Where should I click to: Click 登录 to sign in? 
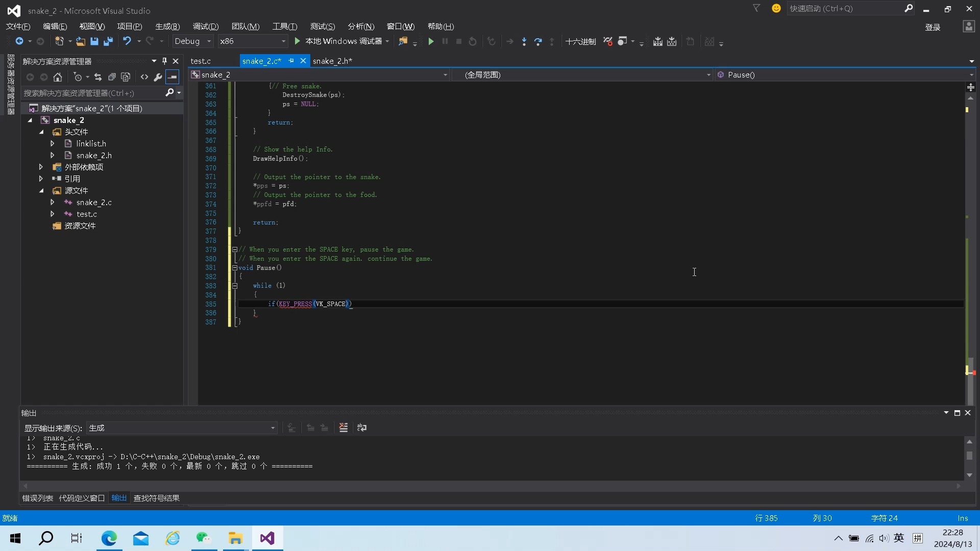[933, 27]
